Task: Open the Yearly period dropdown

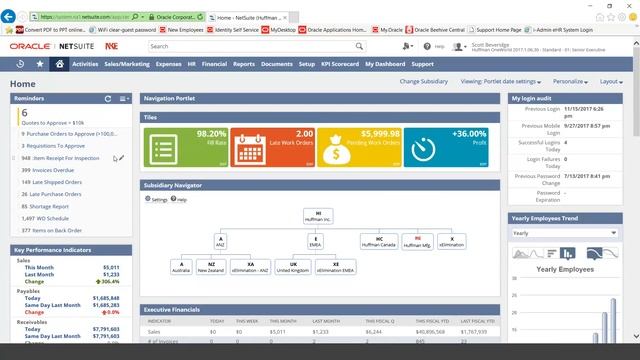Action: pyautogui.click(x=565, y=233)
